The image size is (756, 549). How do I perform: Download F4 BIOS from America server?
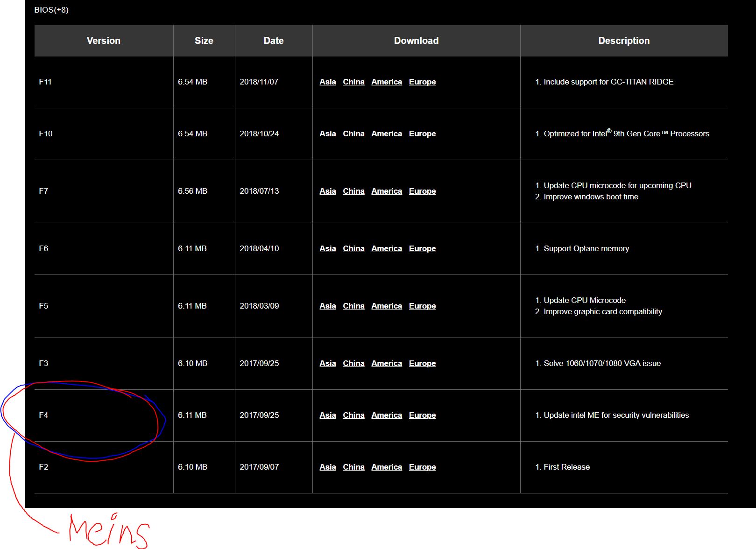coord(387,415)
